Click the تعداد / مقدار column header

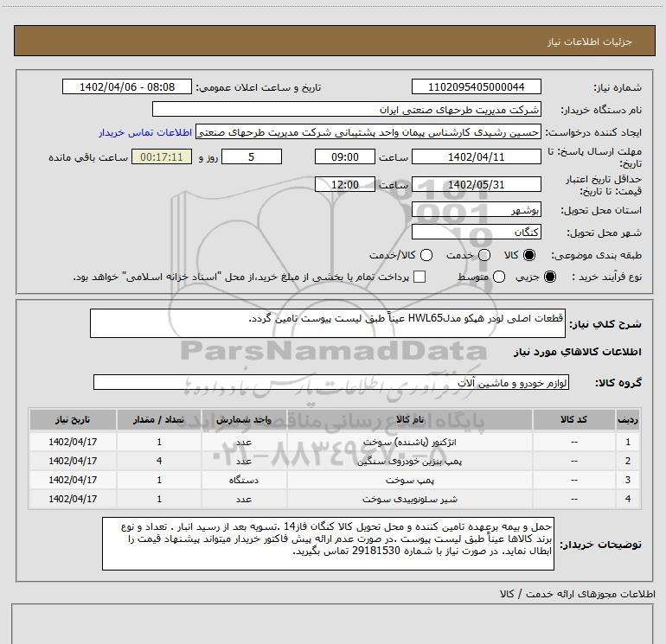coord(159,419)
